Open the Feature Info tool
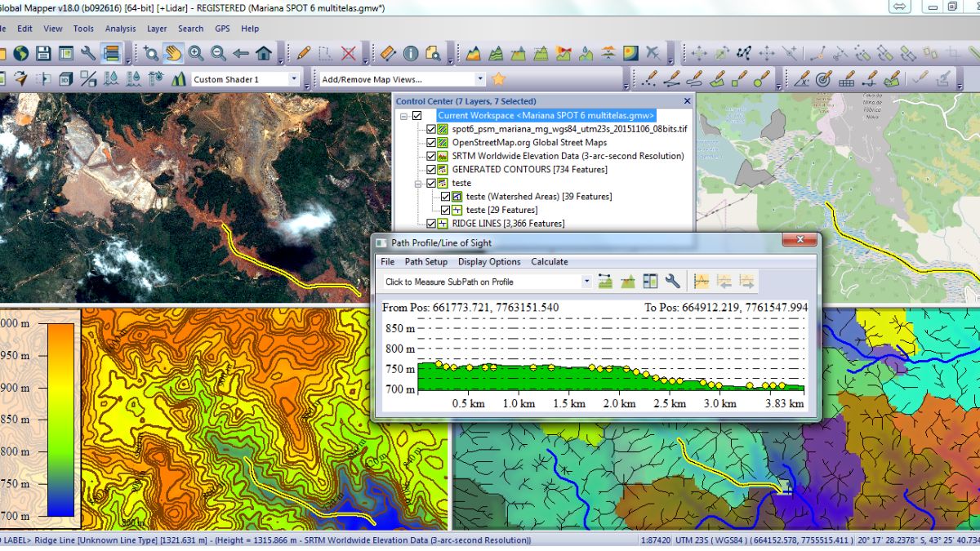Image resolution: width=980 pixels, height=551 pixels. [x=409, y=54]
